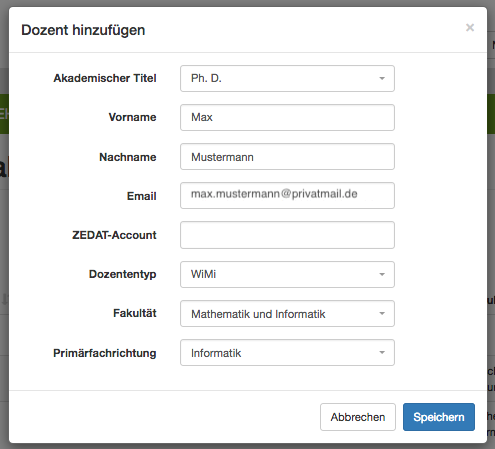The image size is (495, 449).
Task: Click the caret arrow beside Informatik
Action: tap(382, 353)
